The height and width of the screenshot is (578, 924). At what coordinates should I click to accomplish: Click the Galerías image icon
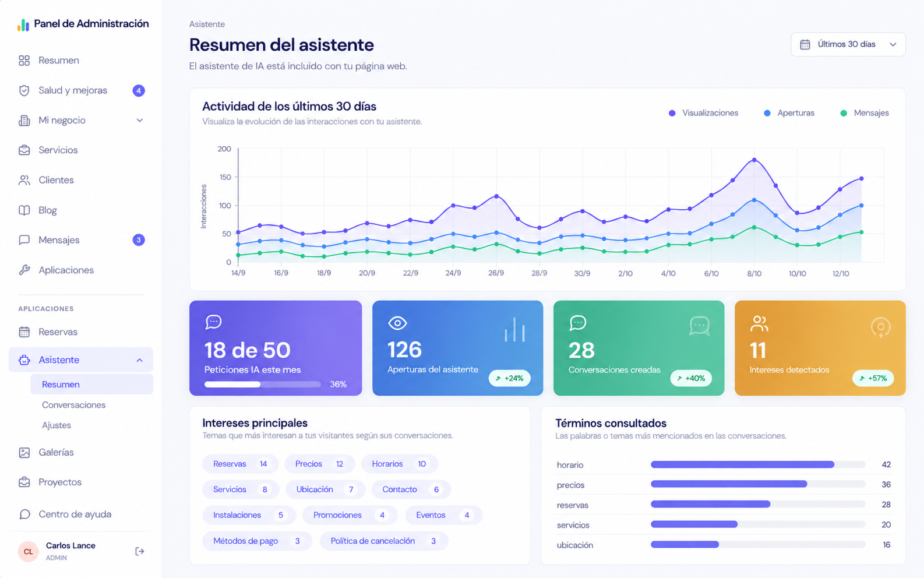pyautogui.click(x=24, y=453)
